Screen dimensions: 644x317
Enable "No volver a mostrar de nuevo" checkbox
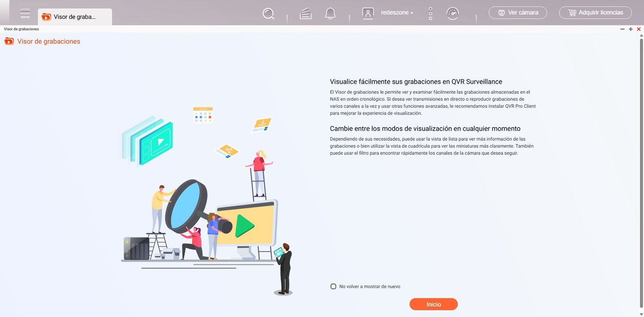click(x=333, y=286)
